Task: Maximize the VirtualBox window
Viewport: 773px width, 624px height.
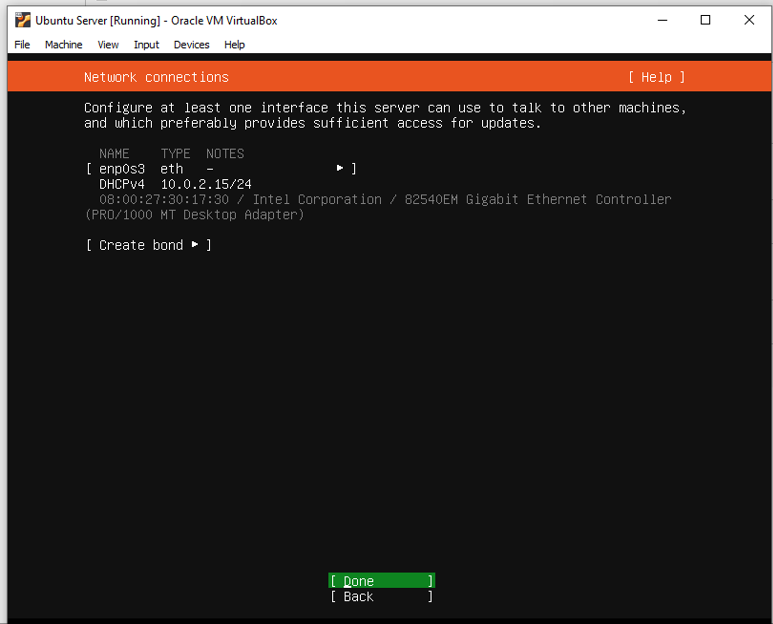Action: pos(705,20)
